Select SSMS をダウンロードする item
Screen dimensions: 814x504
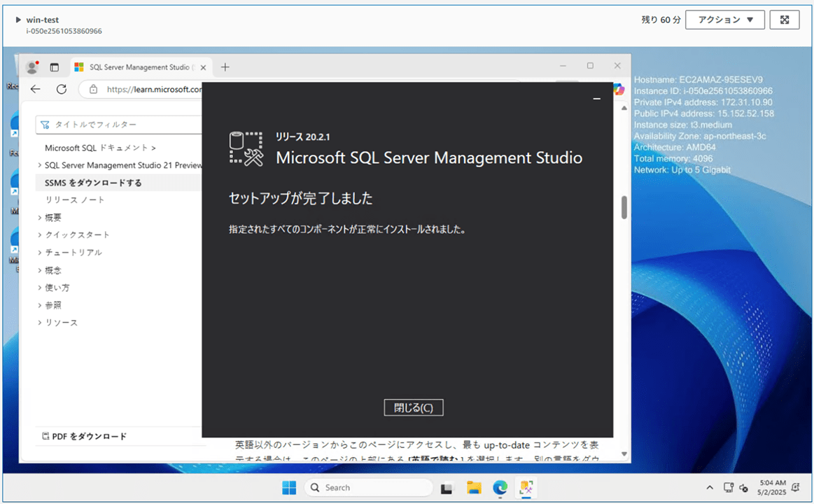(x=93, y=183)
